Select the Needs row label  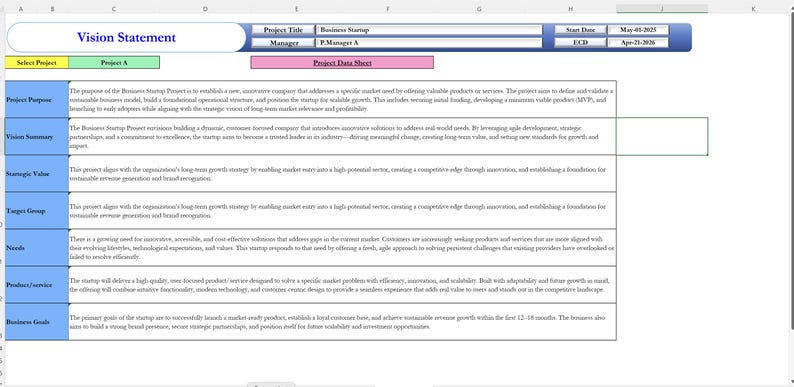36,248
